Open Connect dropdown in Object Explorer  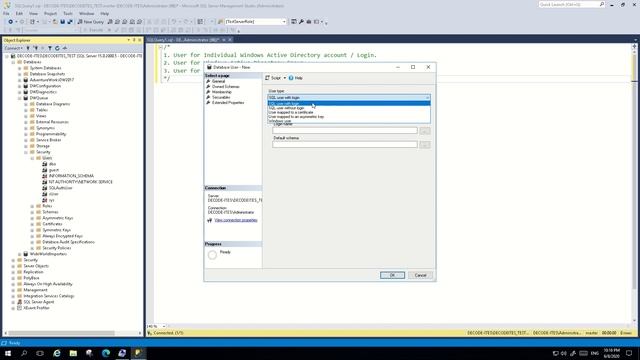13,48
